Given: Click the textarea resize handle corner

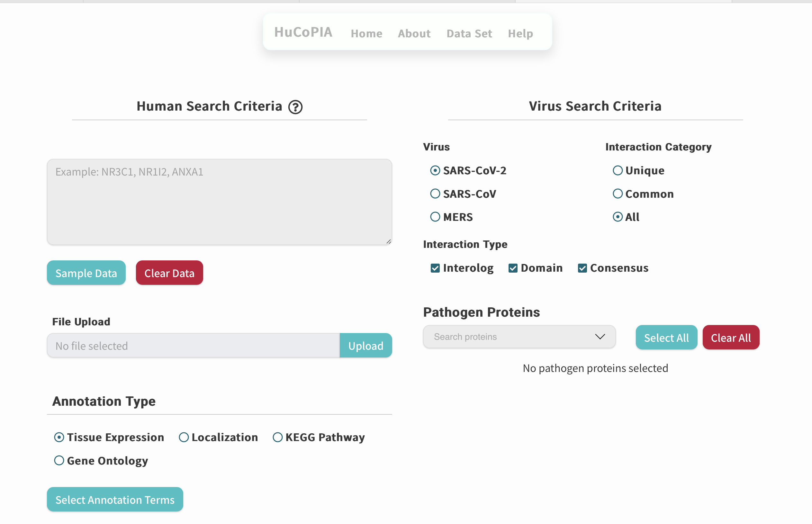Looking at the screenshot, I should (389, 241).
